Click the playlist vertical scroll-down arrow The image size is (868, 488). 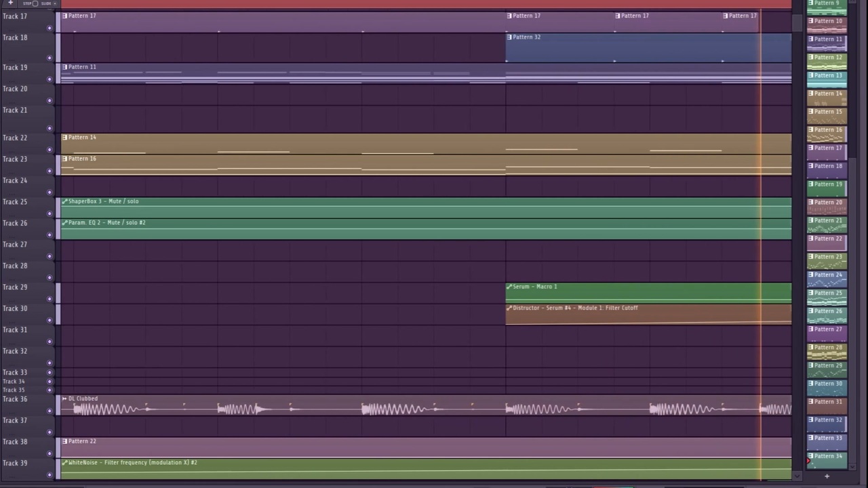point(797,476)
